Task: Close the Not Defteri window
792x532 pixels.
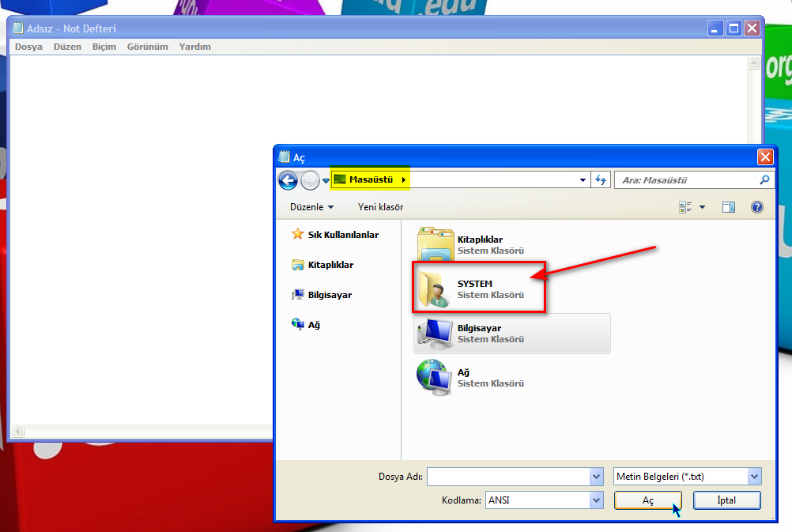Action: point(752,28)
